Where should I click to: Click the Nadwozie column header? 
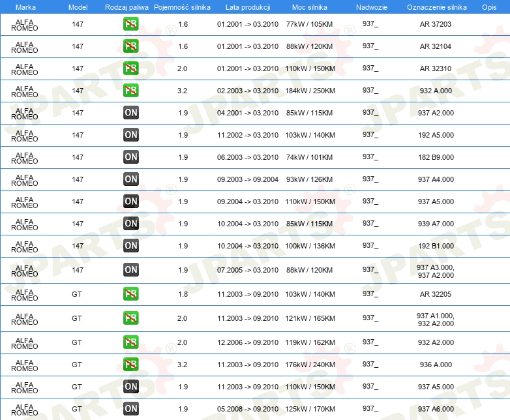click(x=372, y=7)
